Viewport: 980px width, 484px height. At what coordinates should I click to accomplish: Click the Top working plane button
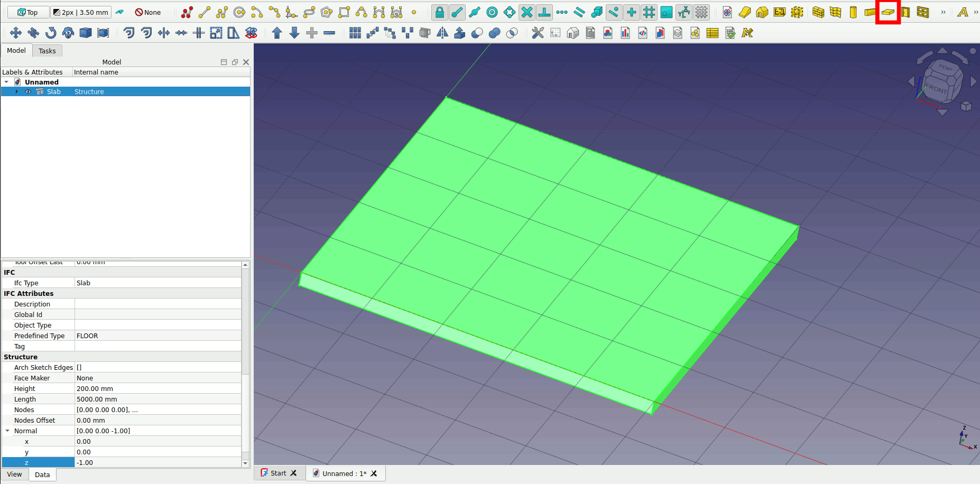(29, 12)
